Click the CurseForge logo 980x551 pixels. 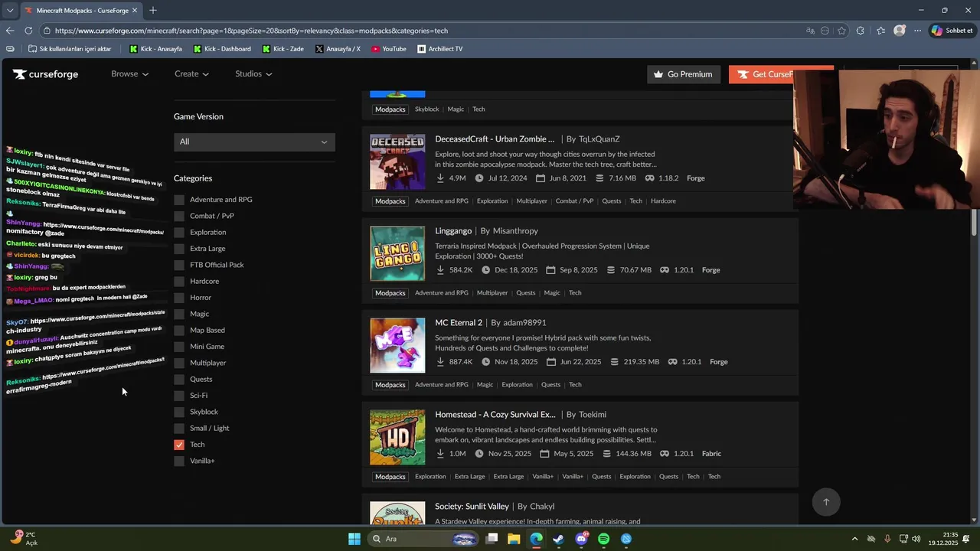45,74
